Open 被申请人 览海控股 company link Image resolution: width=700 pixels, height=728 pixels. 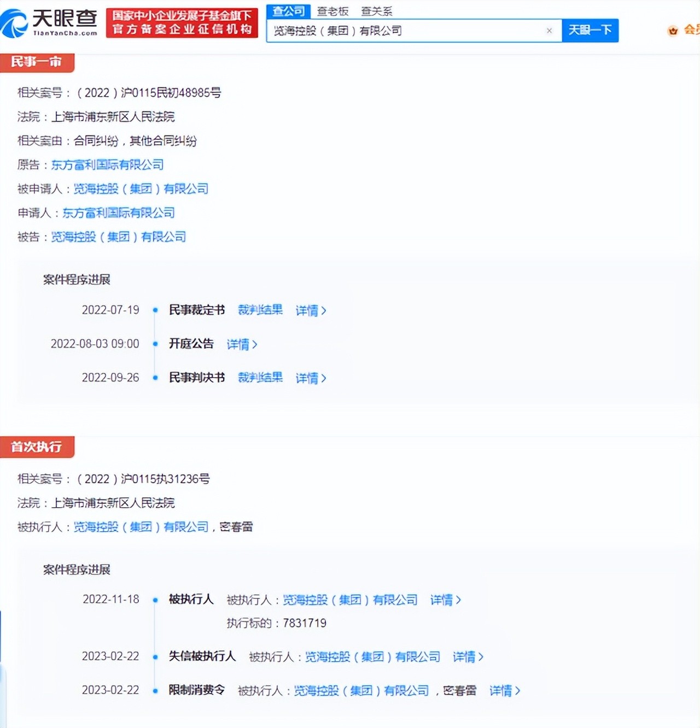[141, 189]
